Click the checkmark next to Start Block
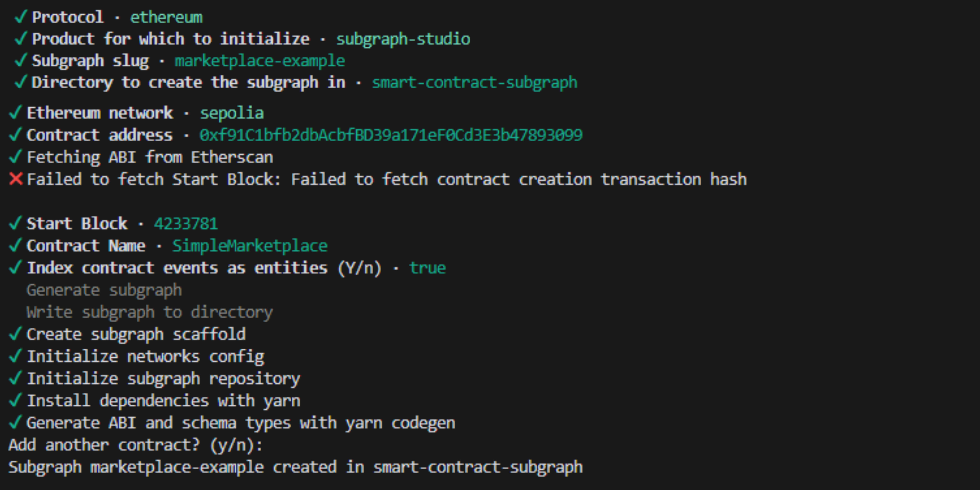The image size is (980, 490). 15,223
